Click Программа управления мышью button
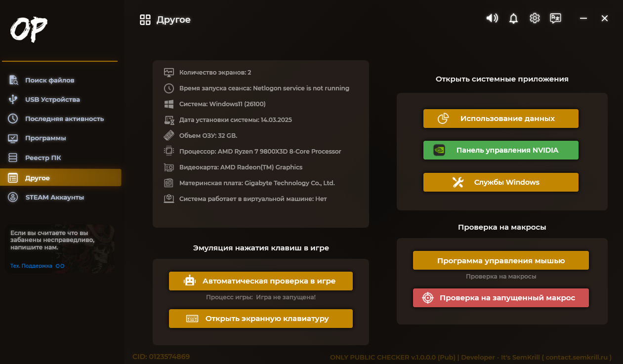 pos(500,261)
